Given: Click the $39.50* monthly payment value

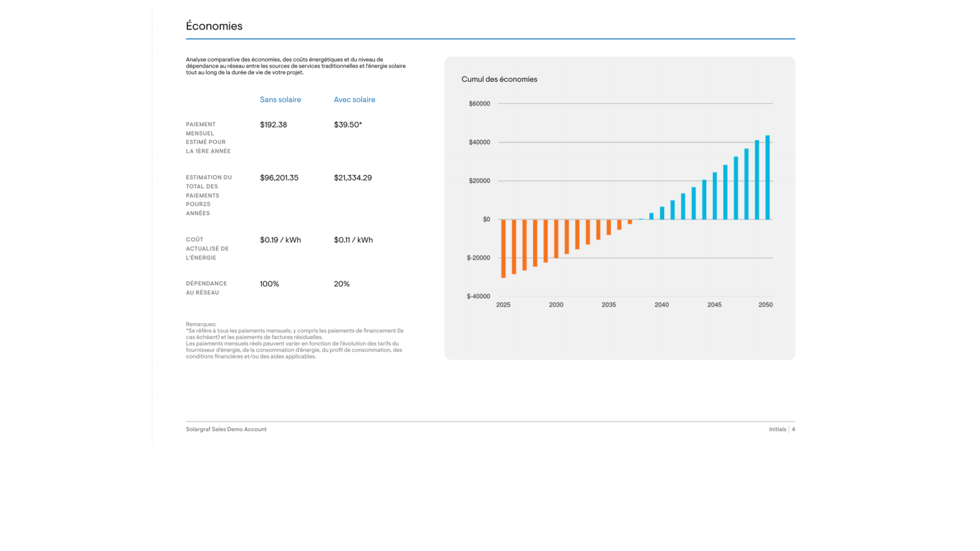Looking at the screenshot, I should coord(347,125).
